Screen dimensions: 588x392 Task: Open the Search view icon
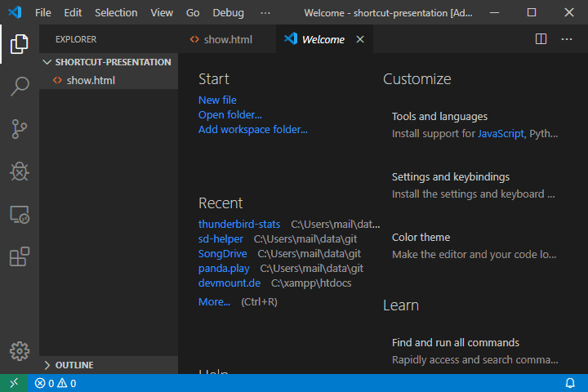point(20,87)
